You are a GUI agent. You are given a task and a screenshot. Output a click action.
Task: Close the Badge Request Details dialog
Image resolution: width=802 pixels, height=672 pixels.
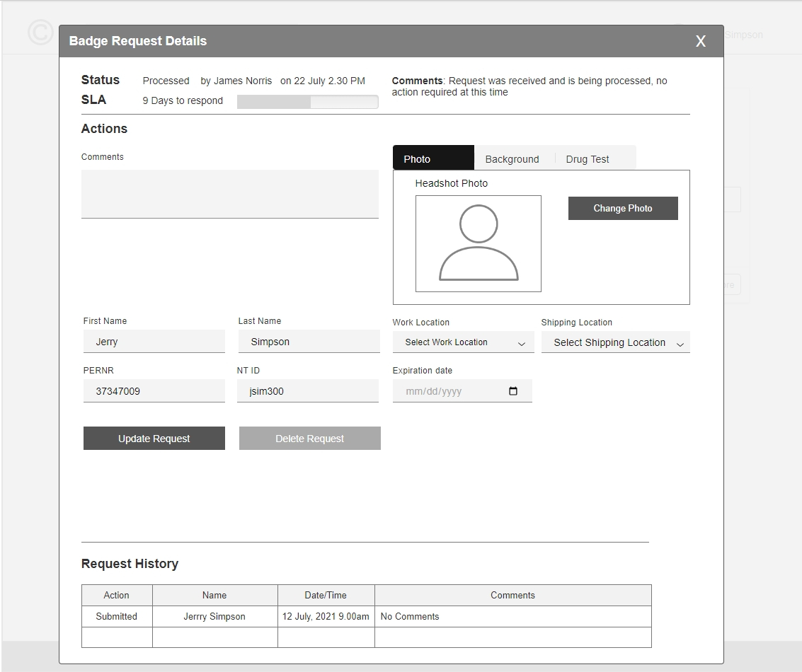pos(700,41)
